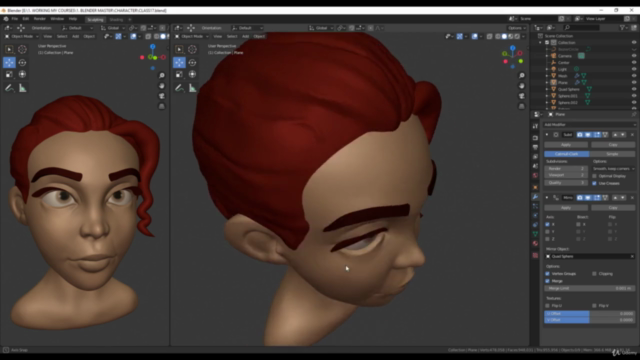640x360 pixels.
Task: Remove the Mirror modifier with X
Action: point(632,198)
